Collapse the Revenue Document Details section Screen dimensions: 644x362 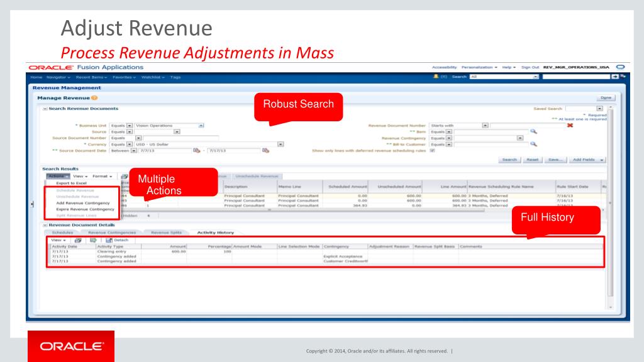[x=45, y=225]
